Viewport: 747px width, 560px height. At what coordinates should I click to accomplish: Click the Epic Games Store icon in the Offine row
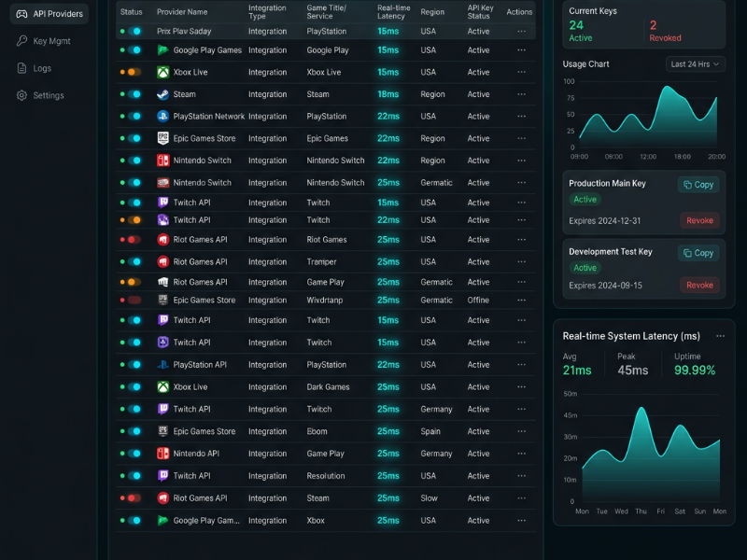pyautogui.click(x=162, y=300)
